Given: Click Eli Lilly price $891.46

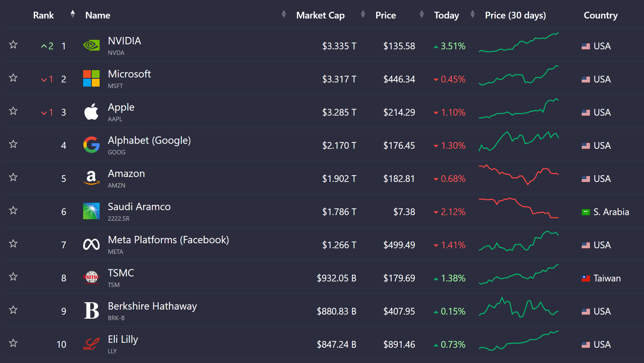Looking at the screenshot, I should [x=399, y=345].
